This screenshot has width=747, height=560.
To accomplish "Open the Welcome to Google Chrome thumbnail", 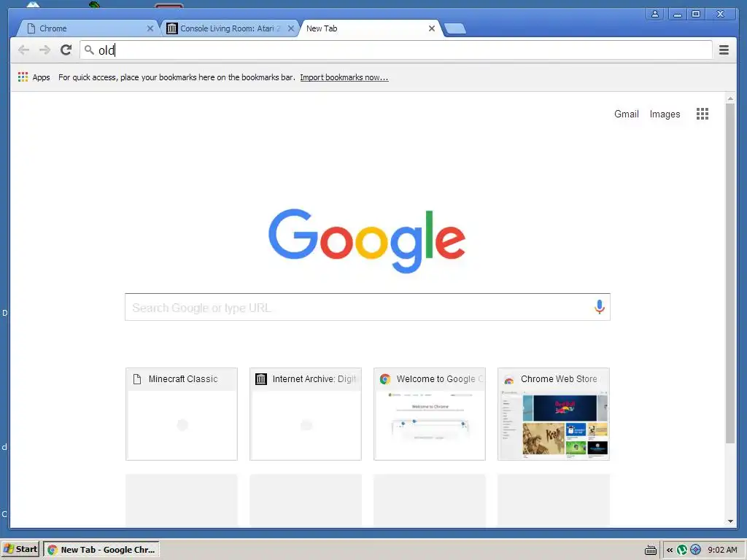I will click(429, 414).
